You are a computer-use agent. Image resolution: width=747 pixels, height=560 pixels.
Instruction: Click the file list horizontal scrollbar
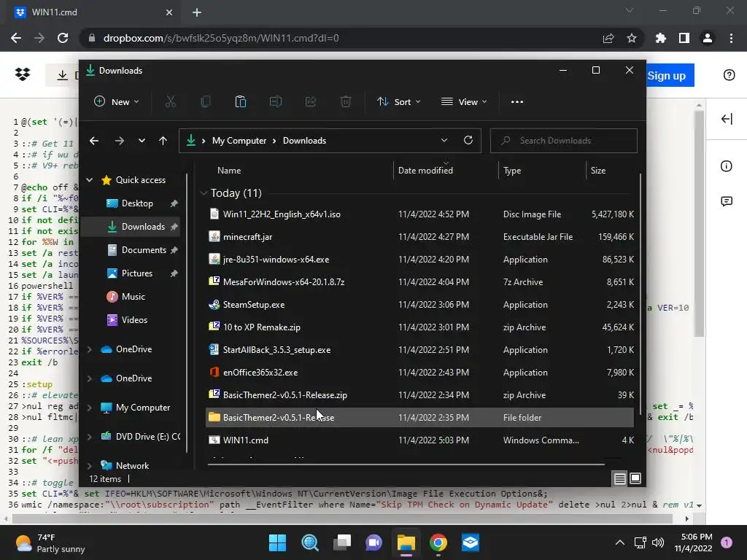[x=406, y=463]
